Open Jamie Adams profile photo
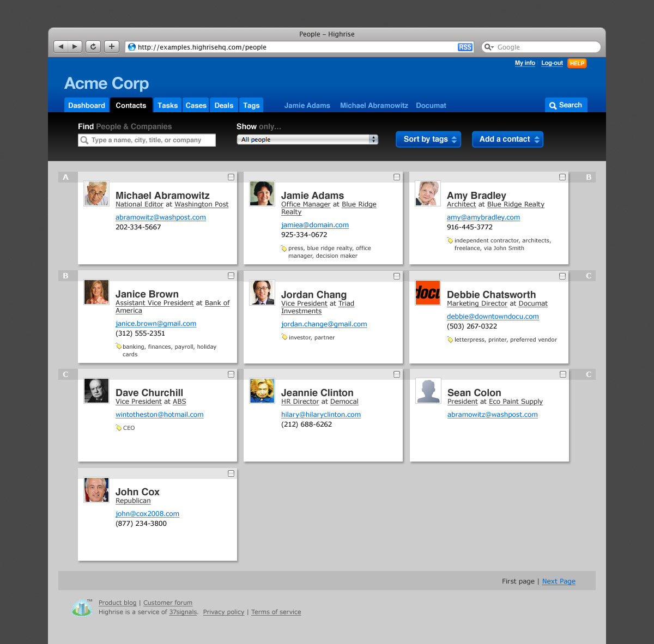654x644 pixels. coord(262,193)
